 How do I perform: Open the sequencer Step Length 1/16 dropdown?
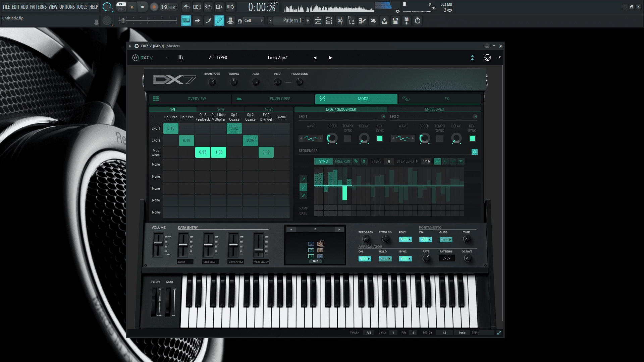coord(426,161)
